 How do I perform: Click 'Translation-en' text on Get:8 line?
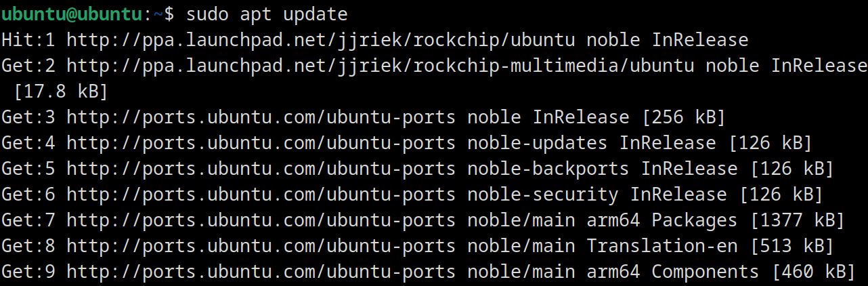pyautogui.click(x=662, y=246)
